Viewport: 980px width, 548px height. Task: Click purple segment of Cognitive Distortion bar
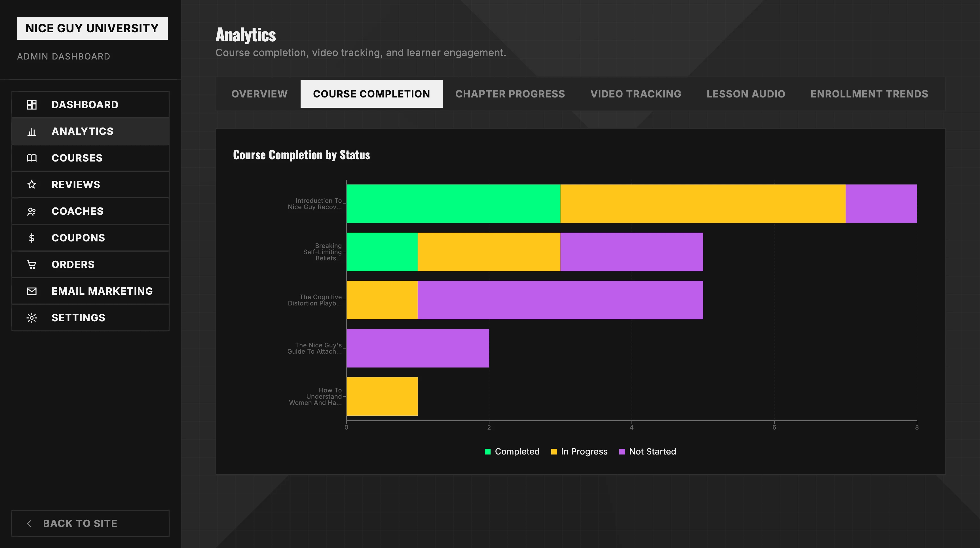(x=560, y=300)
